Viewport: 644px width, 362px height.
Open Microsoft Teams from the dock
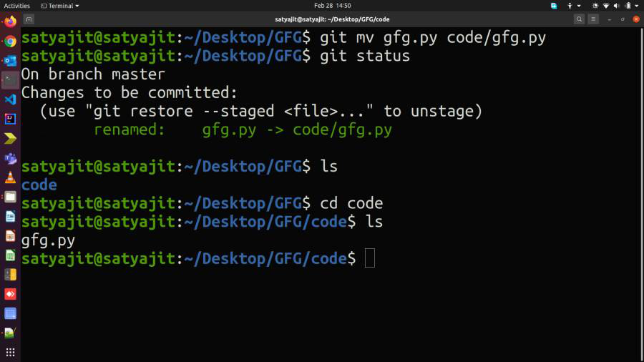coord(10,158)
